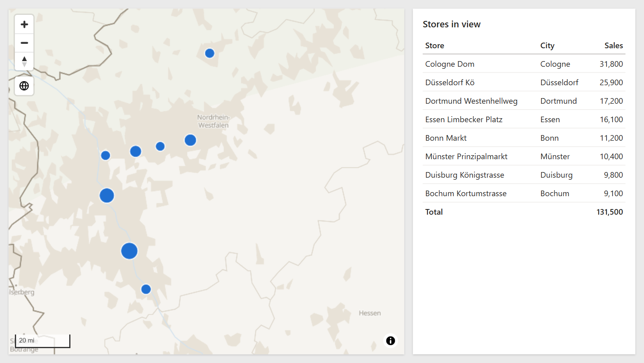
Task: Click the Store column header
Action: coord(435,45)
